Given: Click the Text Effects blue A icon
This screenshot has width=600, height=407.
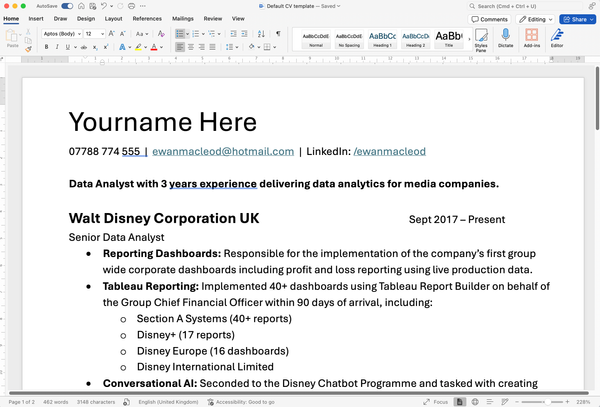Looking at the screenshot, I should click(122, 47).
